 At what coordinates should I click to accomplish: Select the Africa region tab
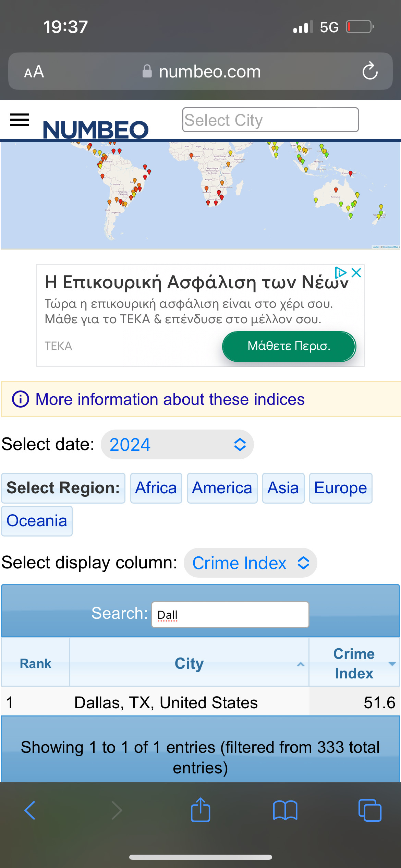[x=156, y=488]
